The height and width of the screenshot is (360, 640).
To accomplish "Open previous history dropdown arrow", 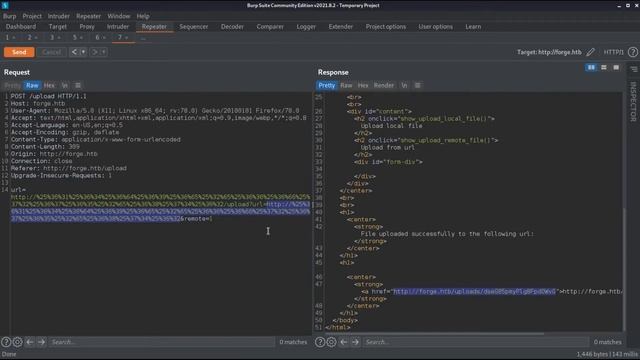I will (x=83, y=52).
